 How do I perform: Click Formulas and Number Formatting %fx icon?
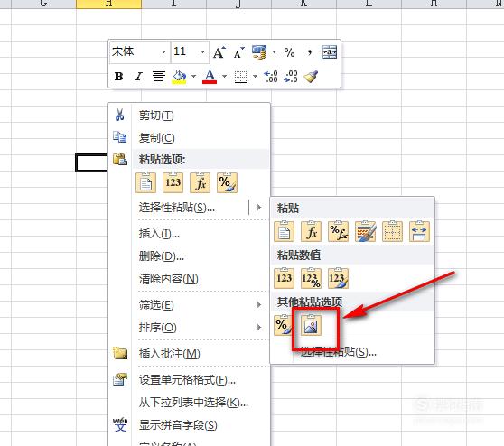[x=338, y=231]
